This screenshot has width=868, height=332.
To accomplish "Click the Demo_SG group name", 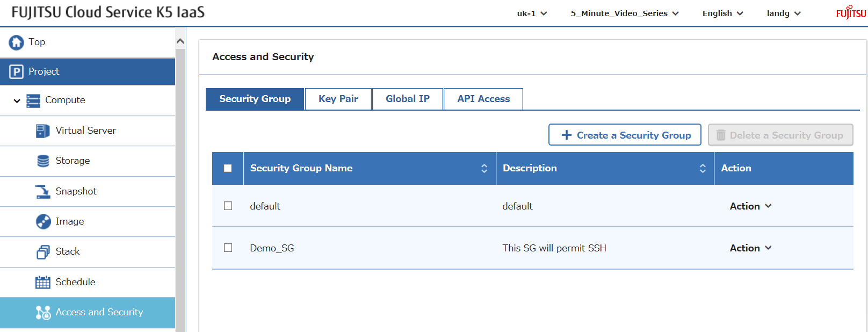I will pyautogui.click(x=272, y=248).
